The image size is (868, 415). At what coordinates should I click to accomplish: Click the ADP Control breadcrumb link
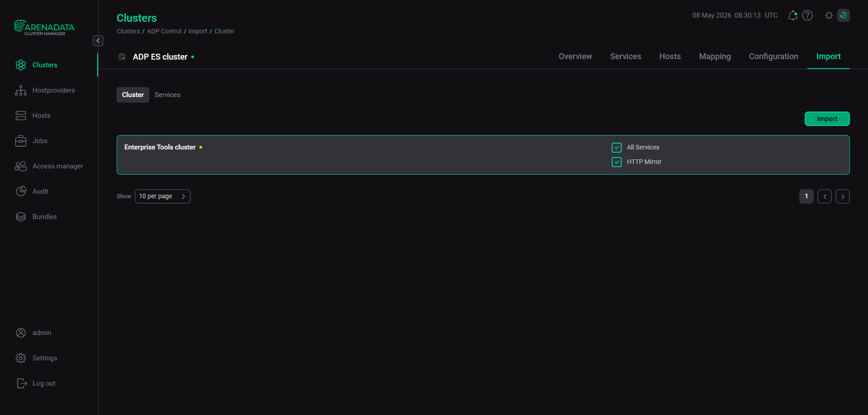pyautogui.click(x=164, y=31)
